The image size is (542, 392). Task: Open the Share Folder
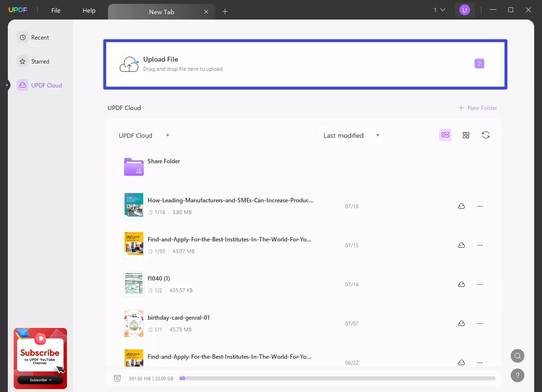tap(134, 167)
